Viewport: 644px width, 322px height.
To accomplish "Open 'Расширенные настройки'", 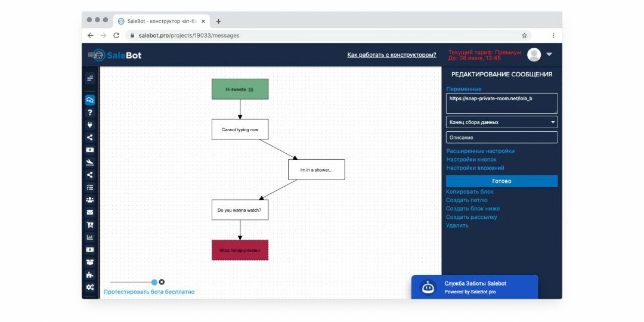I will point(480,151).
